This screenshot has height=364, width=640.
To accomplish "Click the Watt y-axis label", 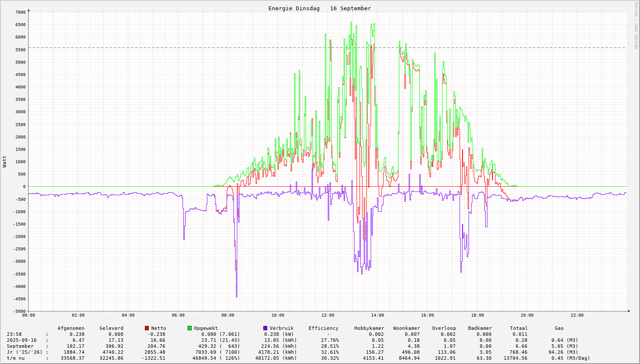I will pos(5,161).
